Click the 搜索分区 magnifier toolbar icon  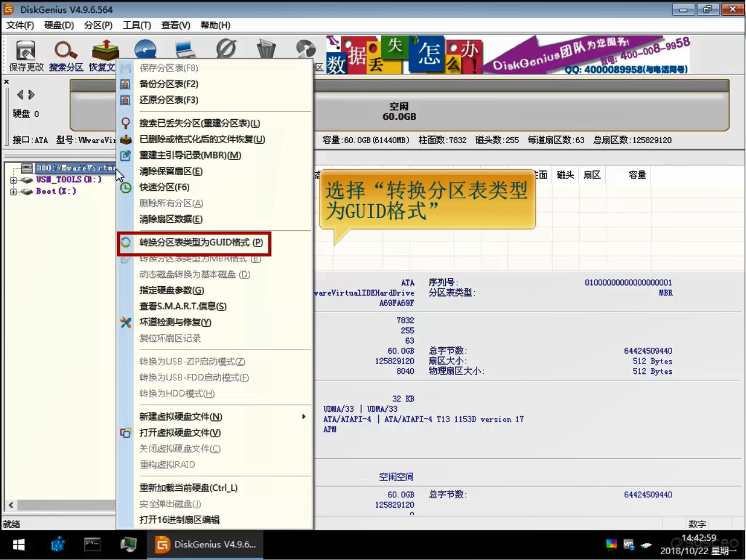click(66, 51)
